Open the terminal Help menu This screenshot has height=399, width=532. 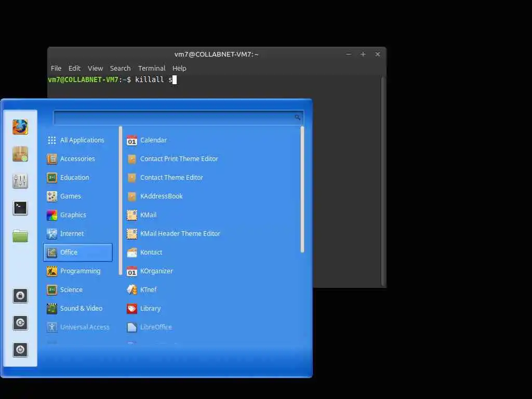point(179,68)
